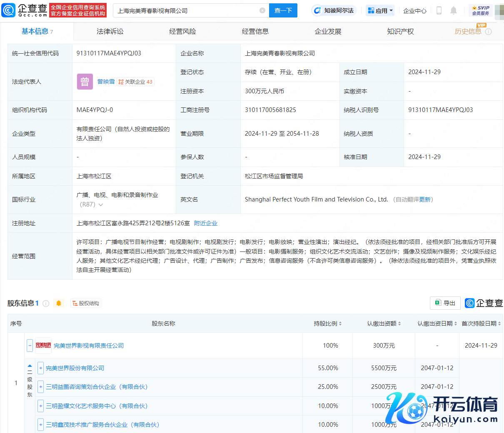This screenshot has height=433, width=504.
Task: Open the mobile phone app icon
Action: click(x=439, y=10)
